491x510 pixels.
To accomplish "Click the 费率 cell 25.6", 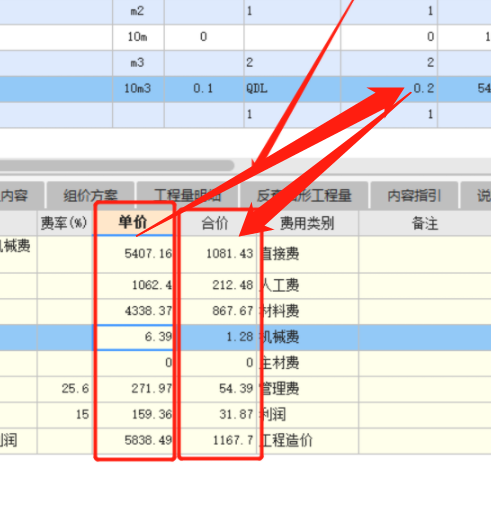I will (x=65, y=389).
